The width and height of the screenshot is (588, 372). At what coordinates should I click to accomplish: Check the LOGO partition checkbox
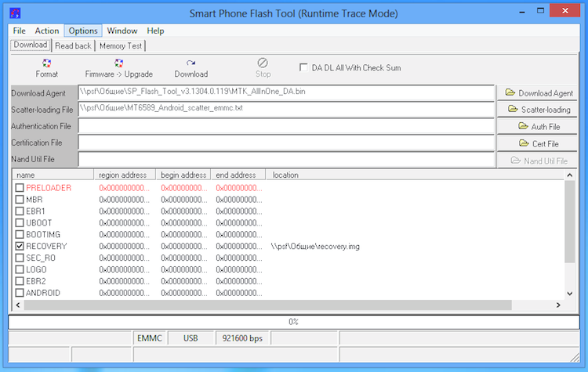[20, 269]
